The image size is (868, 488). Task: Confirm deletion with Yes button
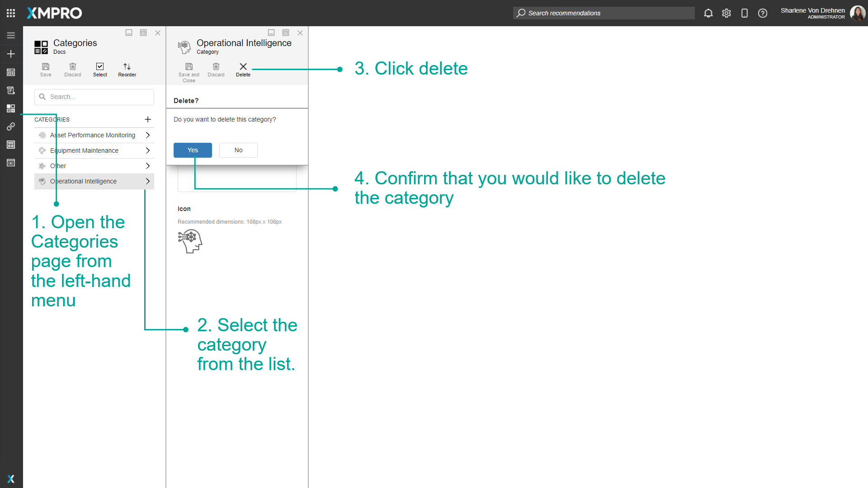(193, 150)
